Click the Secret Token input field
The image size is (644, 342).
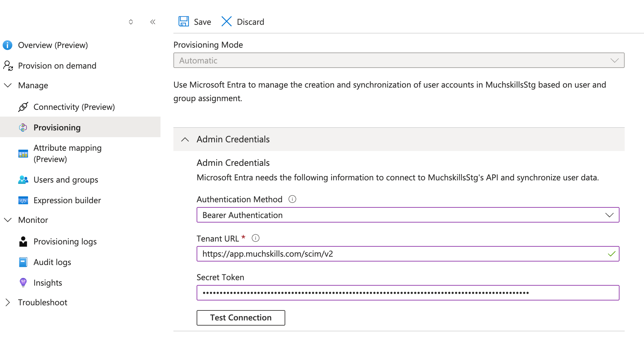[408, 293]
